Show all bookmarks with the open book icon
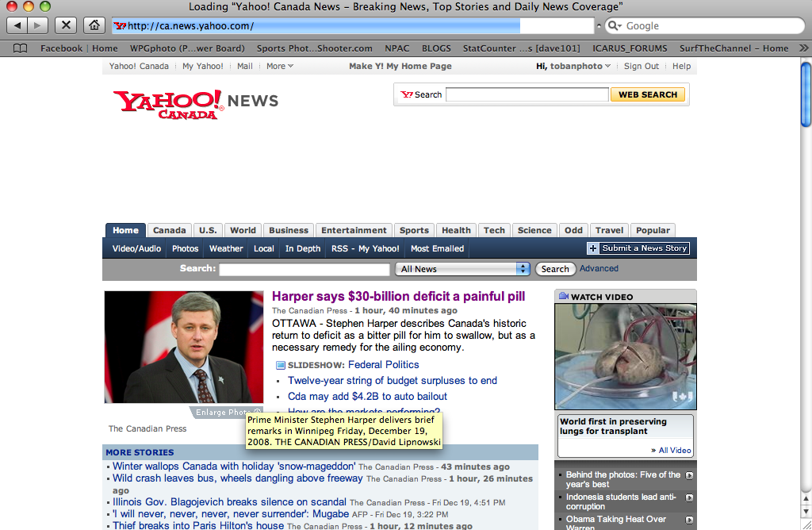Viewport: 812px width, 530px height. [x=20, y=48]
